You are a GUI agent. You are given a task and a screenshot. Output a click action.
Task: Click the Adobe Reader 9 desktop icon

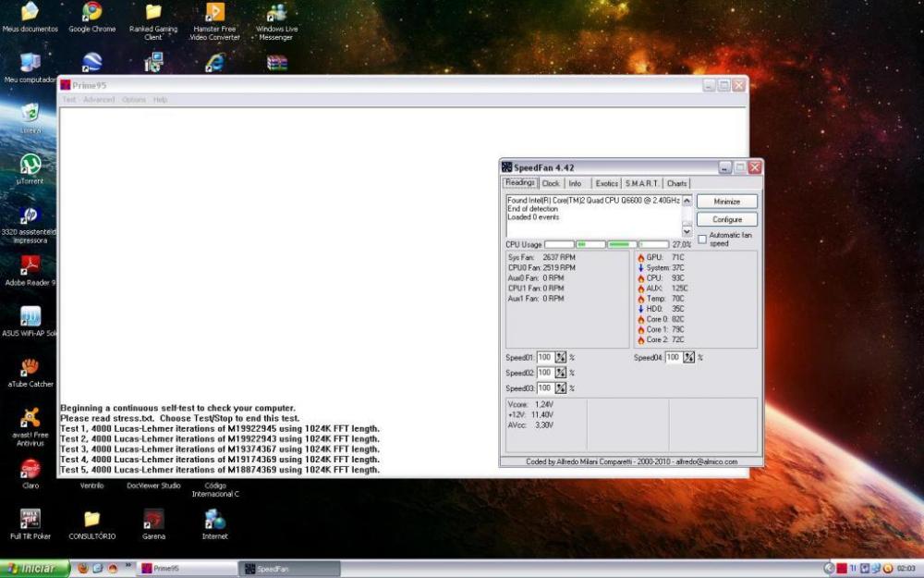[30, 265]
